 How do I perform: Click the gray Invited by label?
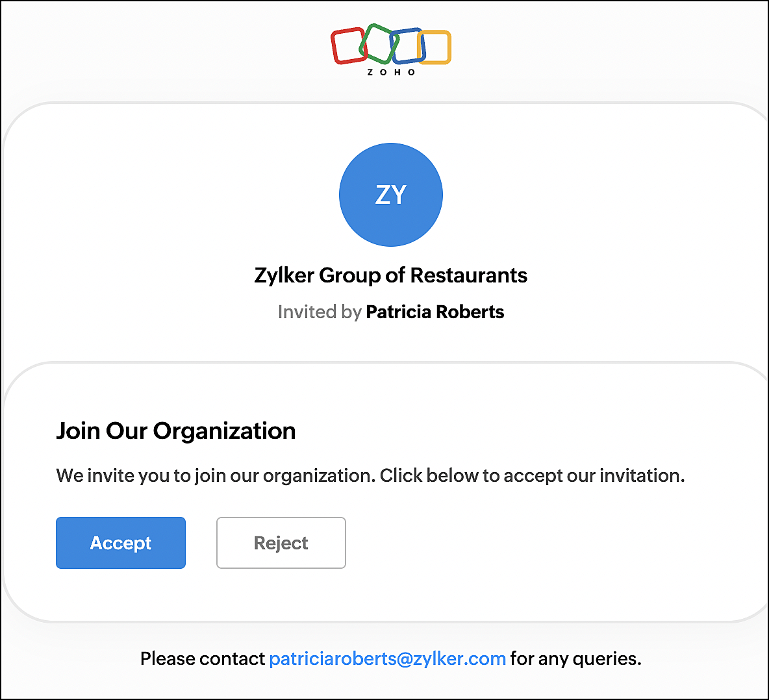tap(320, 312)
